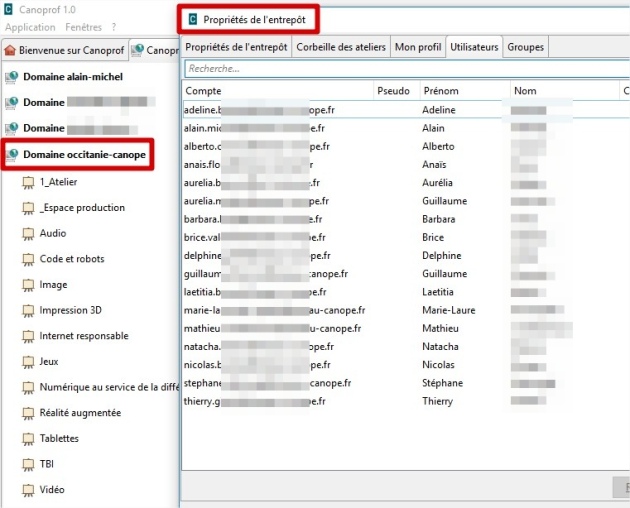The image size is (630, 508).
Task: Sort by the Pseudo column header
Action: tap(397, 91)
